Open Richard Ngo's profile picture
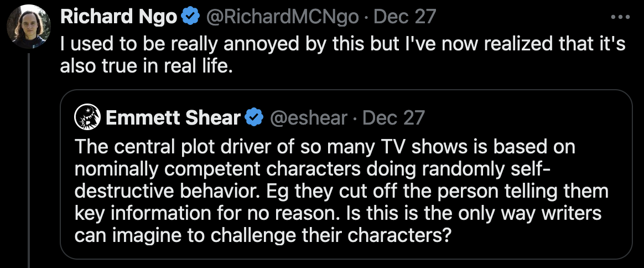Screen dimensions: 644x268 coord(29,26)
